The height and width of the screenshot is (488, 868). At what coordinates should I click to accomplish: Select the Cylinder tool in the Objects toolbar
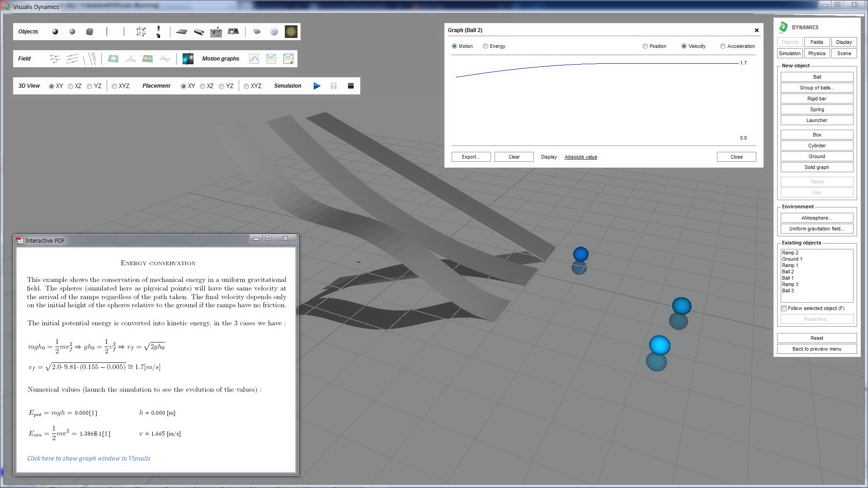(x=199, y=32)
